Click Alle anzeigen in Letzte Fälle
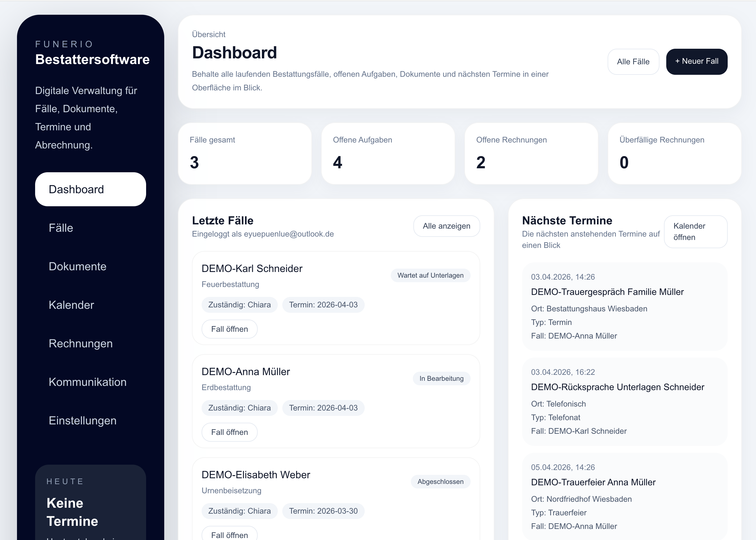756x540 pixels. click(446, 226)
